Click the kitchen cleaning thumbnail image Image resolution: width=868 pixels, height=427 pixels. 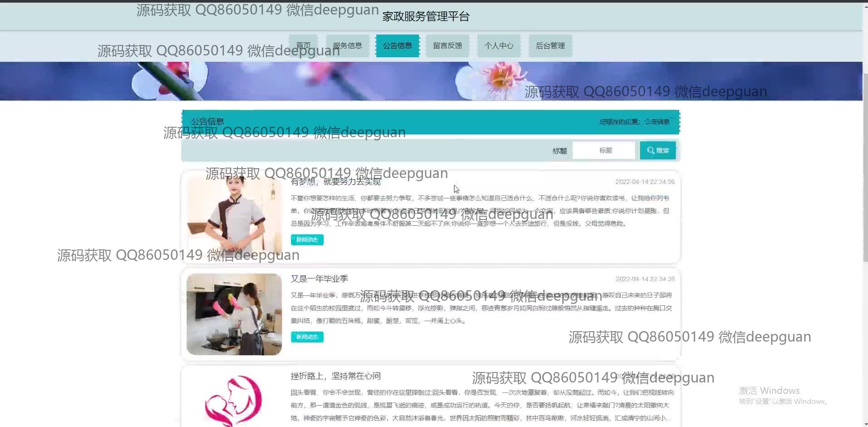click(234, 314)
